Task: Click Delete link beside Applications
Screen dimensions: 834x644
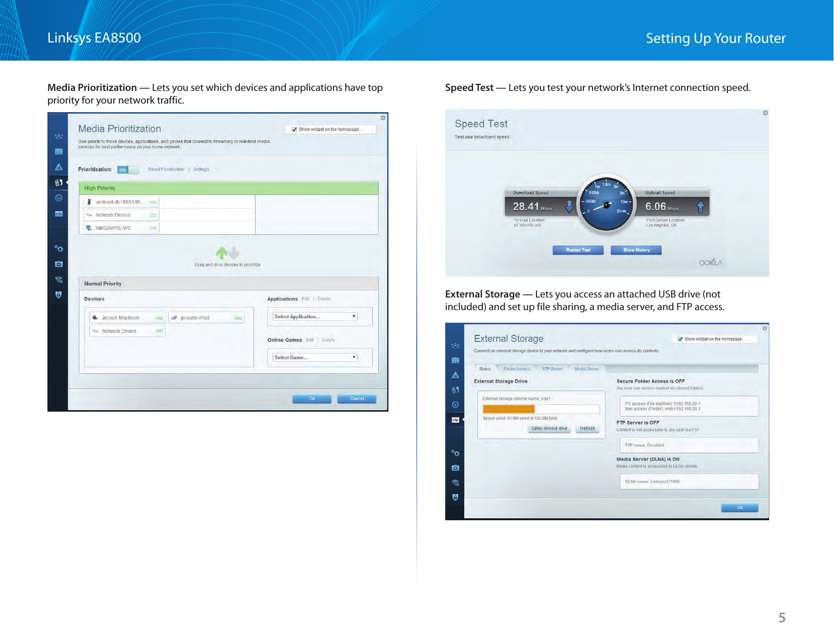Action: [324, 299]
